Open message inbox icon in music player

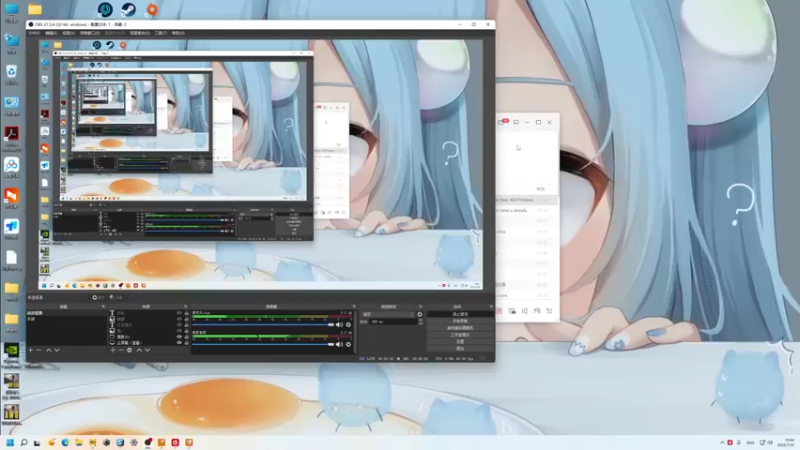[x=503, y=122]
